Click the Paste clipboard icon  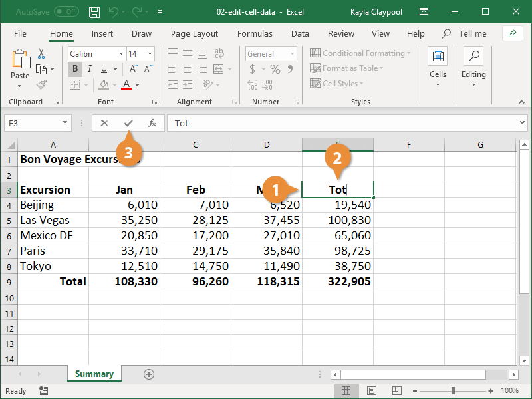[x=21, y=59]
